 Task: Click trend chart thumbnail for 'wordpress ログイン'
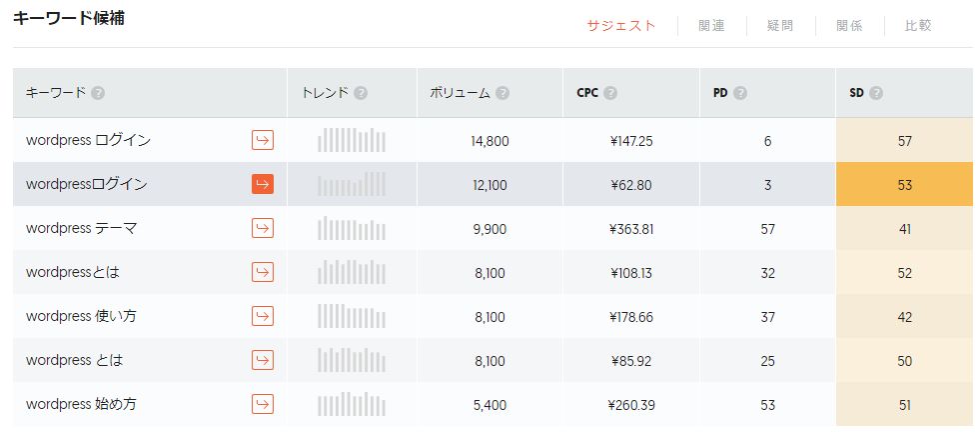coord(352,141)
